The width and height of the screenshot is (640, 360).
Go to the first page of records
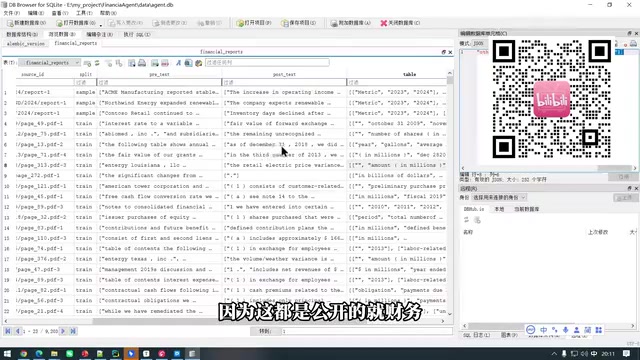[8, 331]
